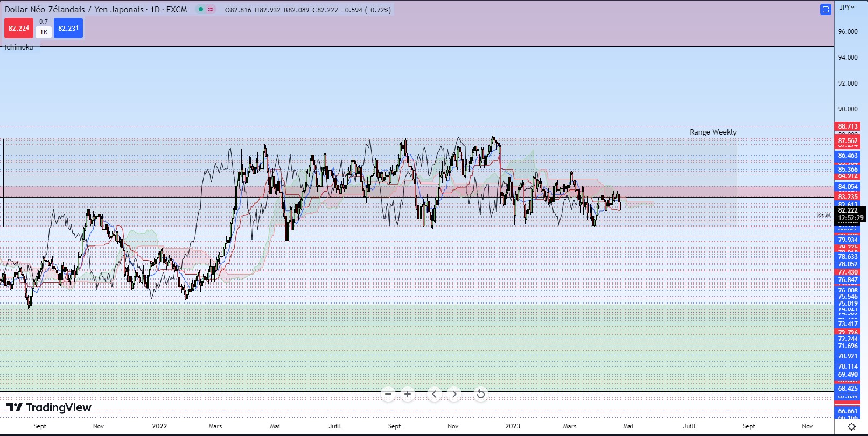Click the 2023 label on time axis
Image resolution: width=868 pixels, height=436 pixels.
tap(513, 426)
